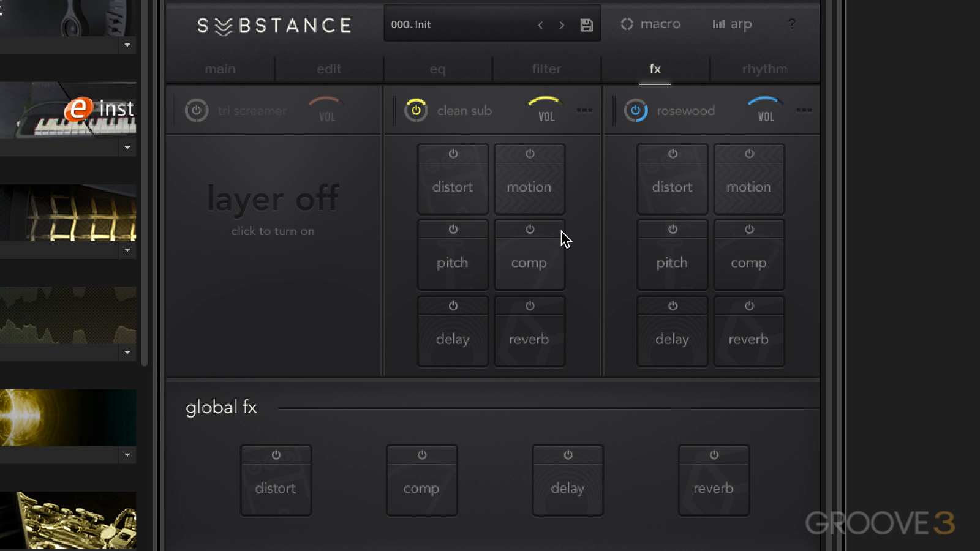Open the clean sub layer options menu

coord(584,110)
